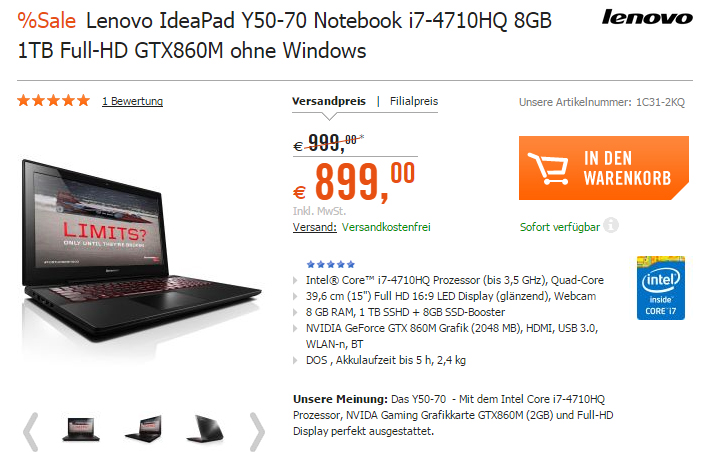Switch to Filialpreis tab
This screenshot has width=713, height=452.
click(x=414, y=101)
